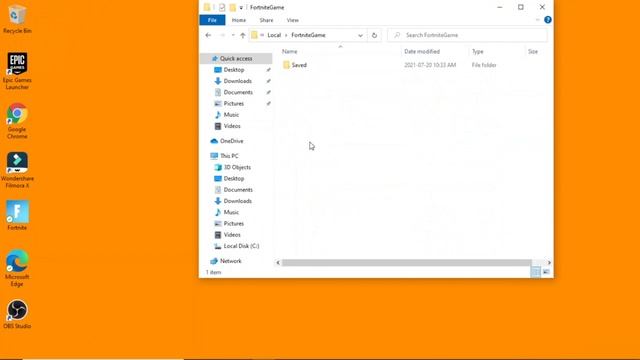Open the Home ribbon tab
The height and width of the screenshot is (360, 640).
pyautogui.click(x=239, y=20)
